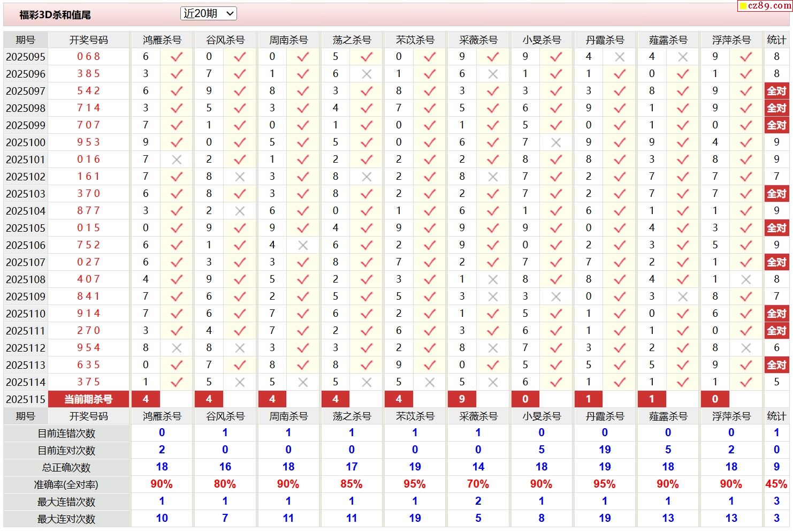Click the cross mark for 采薇杀号 in row 2025108

(493, 279)
